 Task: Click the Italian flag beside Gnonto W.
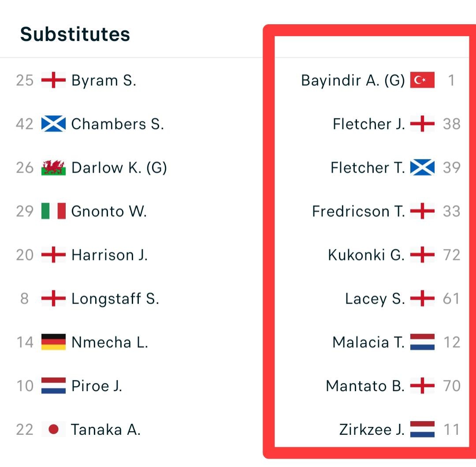pyautogui.click(x=53, y=211)
